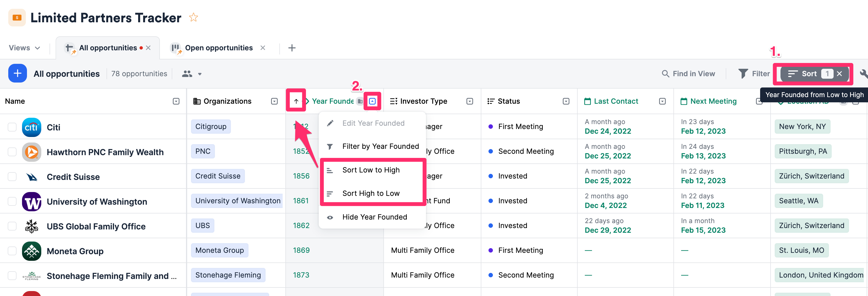Click the blue plus add opportunity button
This screenshot has width=868, height=296.
[18, 73]
